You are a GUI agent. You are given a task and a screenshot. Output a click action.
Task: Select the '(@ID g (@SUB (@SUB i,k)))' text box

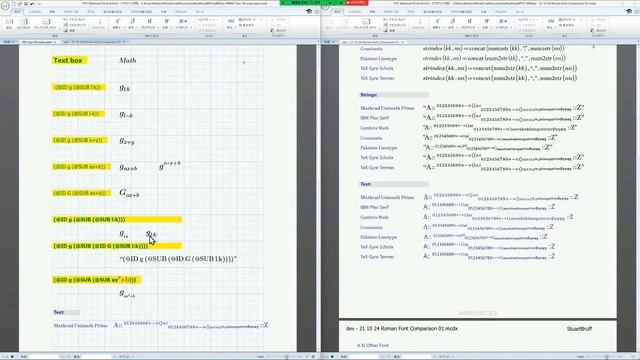point(117,220)
